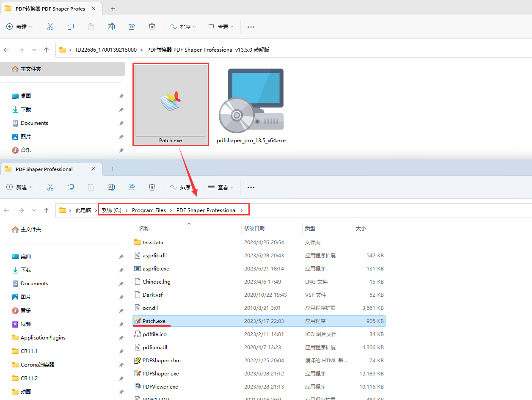Screen dimensions: 532x400
Task: Select the ocr.dll file name
Action: (x=150, y=308)
